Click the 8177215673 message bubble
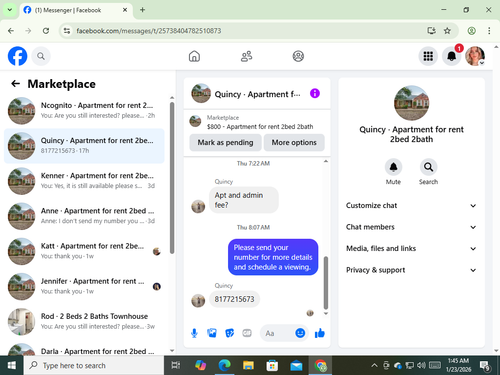Screen dimensions: 500x375 click(x=234, y=299)
